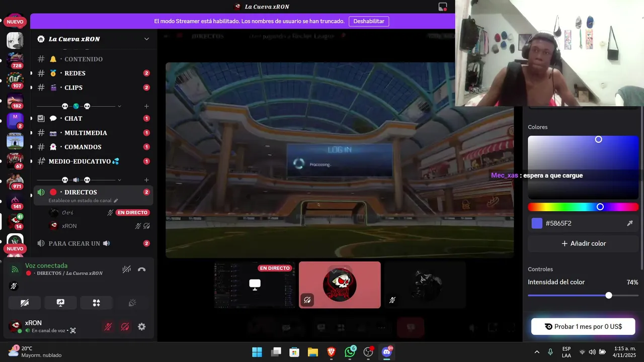Collapse the speaker-and-skulls voice category
Viewport: 644px width, 362px height.
119,180
